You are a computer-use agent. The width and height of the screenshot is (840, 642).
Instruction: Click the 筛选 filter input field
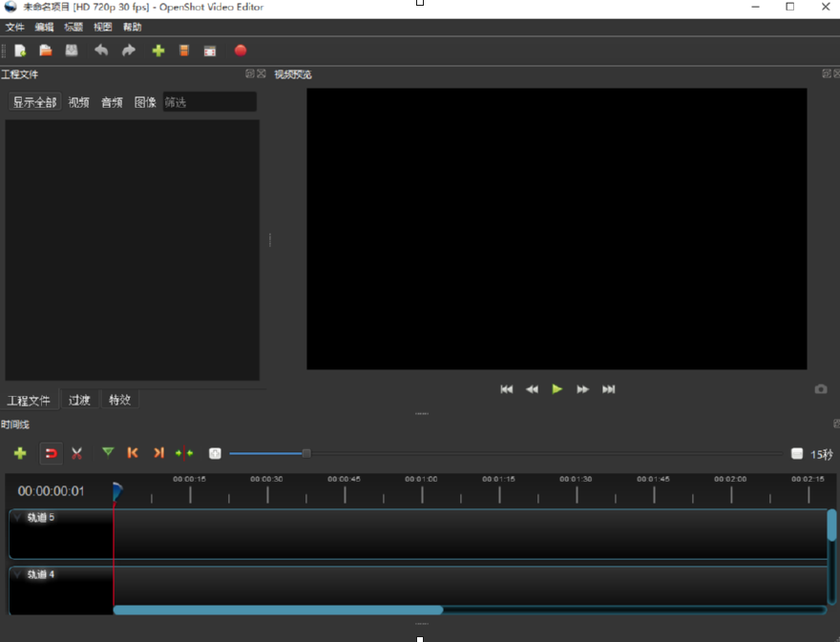click(208, 102)
